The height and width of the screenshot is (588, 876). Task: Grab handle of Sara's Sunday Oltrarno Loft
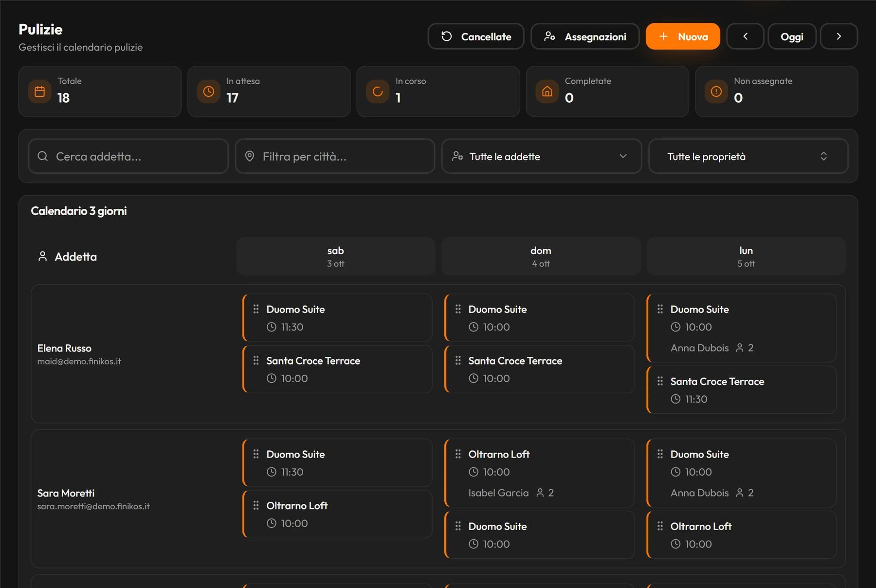coord(458,454)
